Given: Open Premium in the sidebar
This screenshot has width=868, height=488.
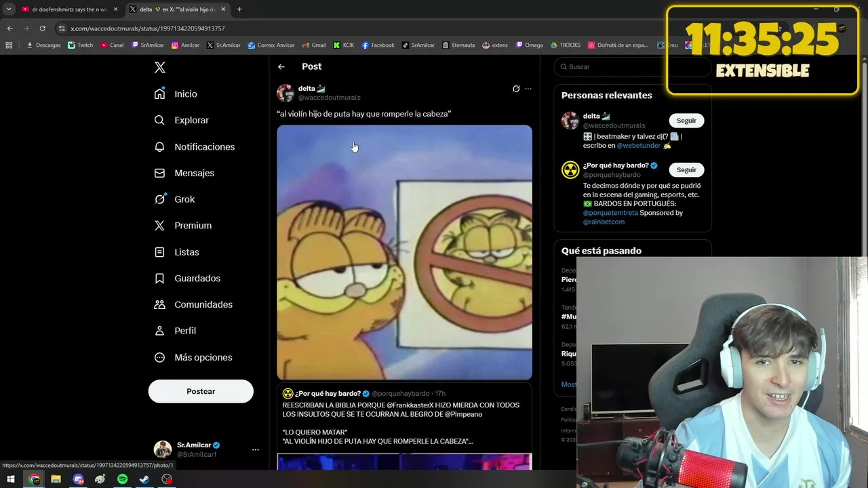Looking at the screenshot, I should coord(183,225).
